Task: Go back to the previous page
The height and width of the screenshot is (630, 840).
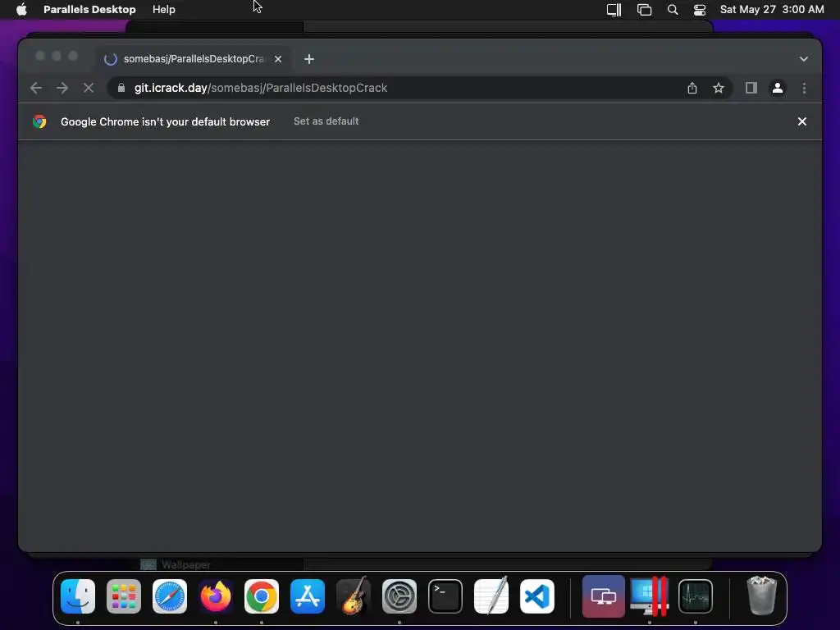Action: [x=36, y=88]
